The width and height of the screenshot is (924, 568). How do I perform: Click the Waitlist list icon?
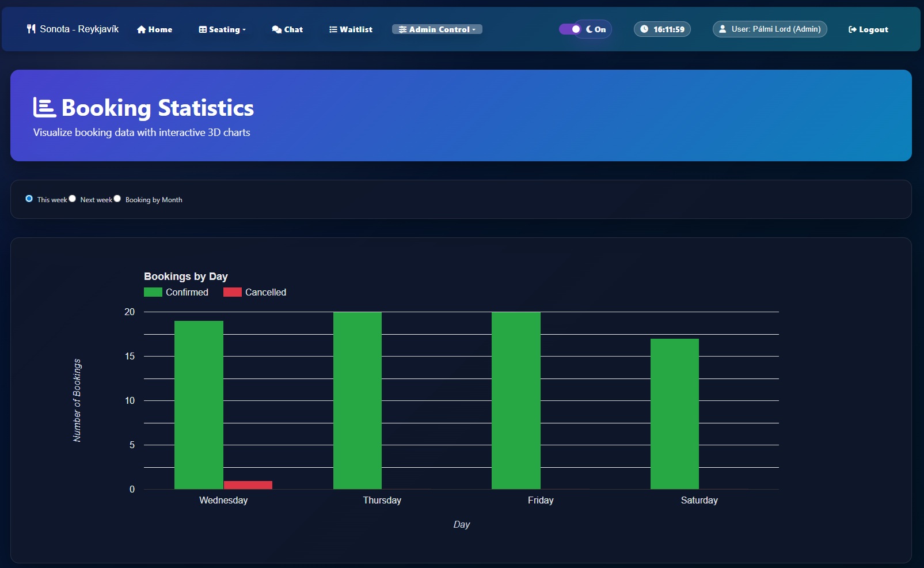click(333, 29)
